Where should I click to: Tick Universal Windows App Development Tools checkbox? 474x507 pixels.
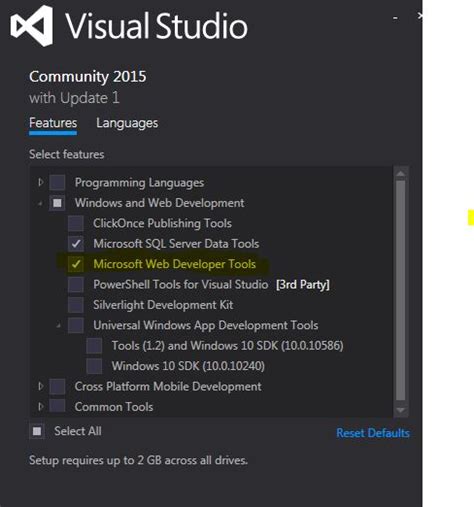76,325
